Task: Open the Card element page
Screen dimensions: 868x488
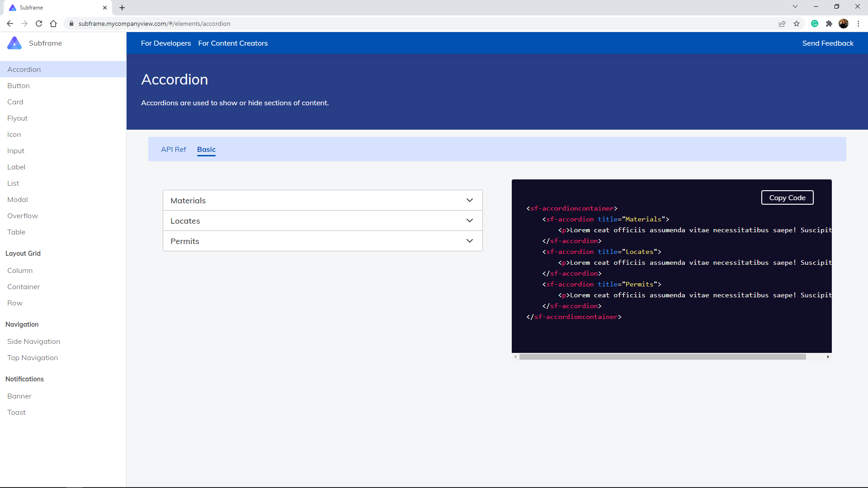Action: coord(15,102)
